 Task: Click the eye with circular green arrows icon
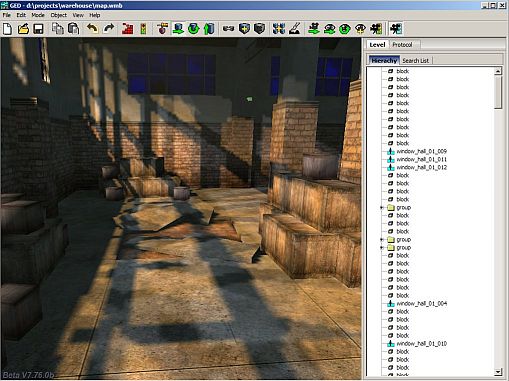[345, 29]
